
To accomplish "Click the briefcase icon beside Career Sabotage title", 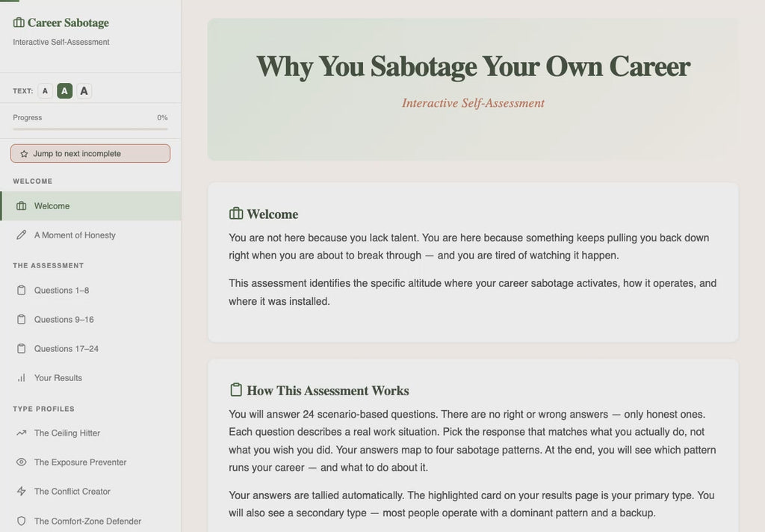I will pos(19,22).
